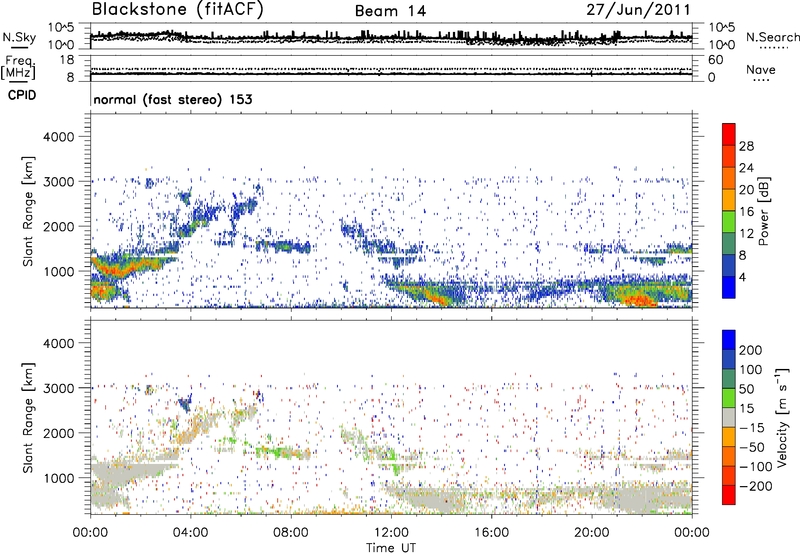Pick the light green 12–16 dB Power segment
This screenshot has width=800, height=554.
[x=729, y=221]
